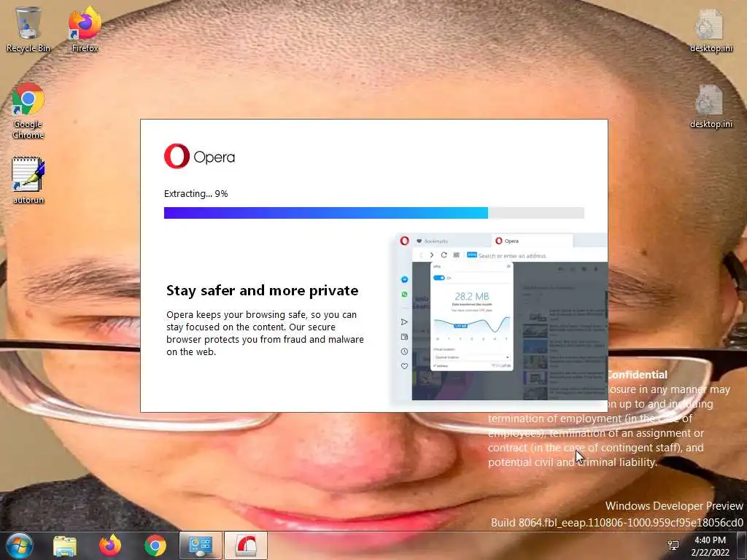This screenshot has height=560, width=747.
Task: Click the Opera browser preview image
Action: 500,317
